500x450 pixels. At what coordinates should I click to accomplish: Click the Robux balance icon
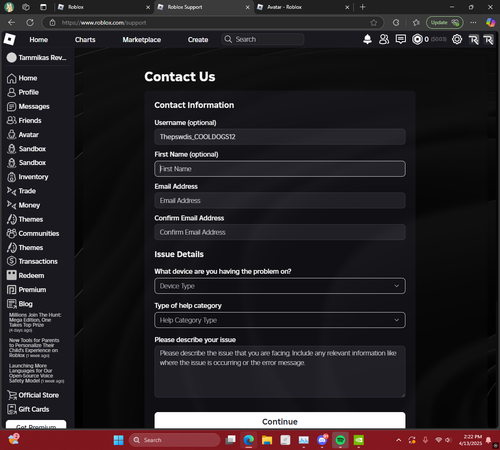(x=417, y=39)
